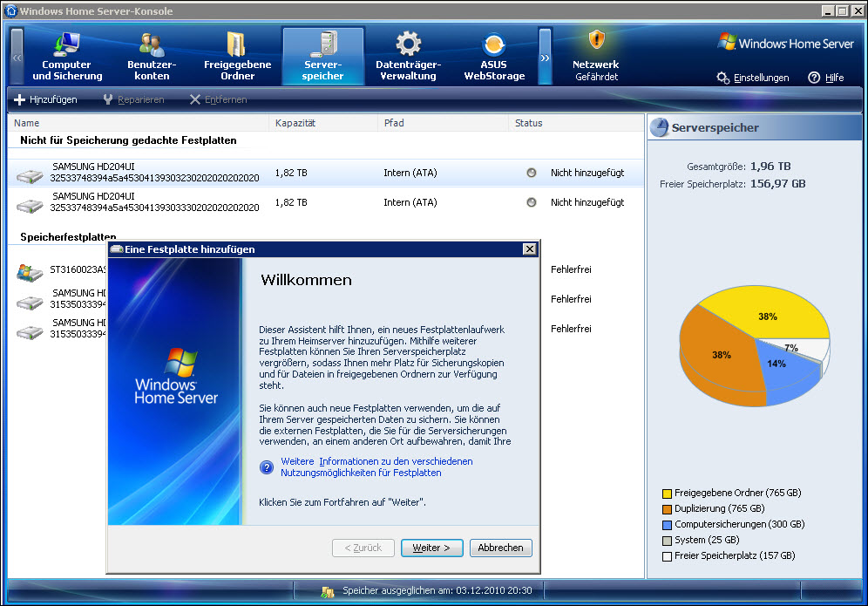Viewport: 868px width, 606px height.
Task: Sort by the Kapazität column header
Action: pyautogui.click(x=323, y=123)
